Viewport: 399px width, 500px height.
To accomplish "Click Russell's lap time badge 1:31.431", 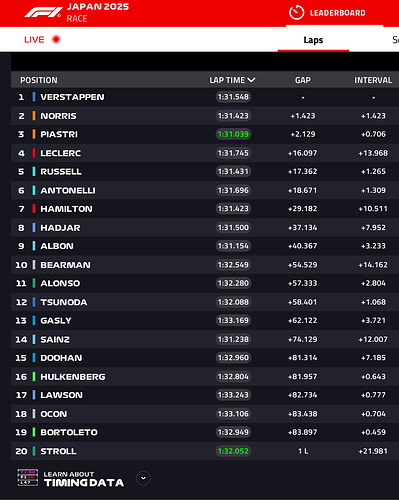I will [233, 171].
